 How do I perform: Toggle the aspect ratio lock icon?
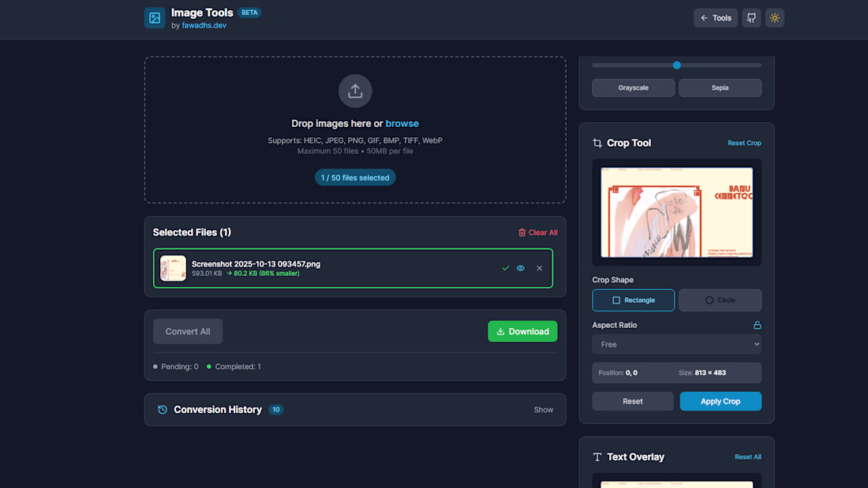pos(758,325)
